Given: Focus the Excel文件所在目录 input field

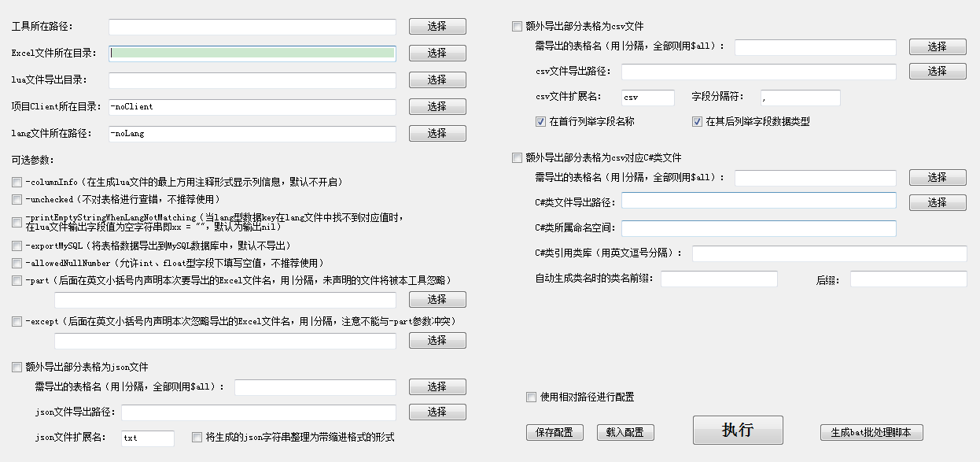Looking at the screenshot, I should (252, 54).
